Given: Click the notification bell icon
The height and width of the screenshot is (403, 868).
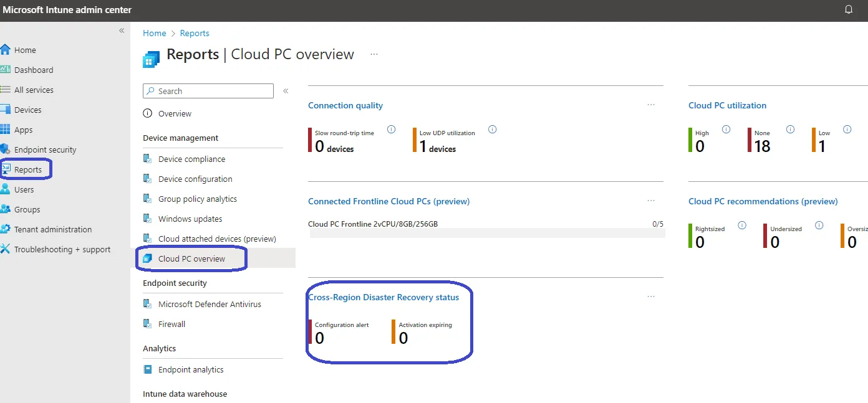Looking at the screenshot, I should pos(848,10).
